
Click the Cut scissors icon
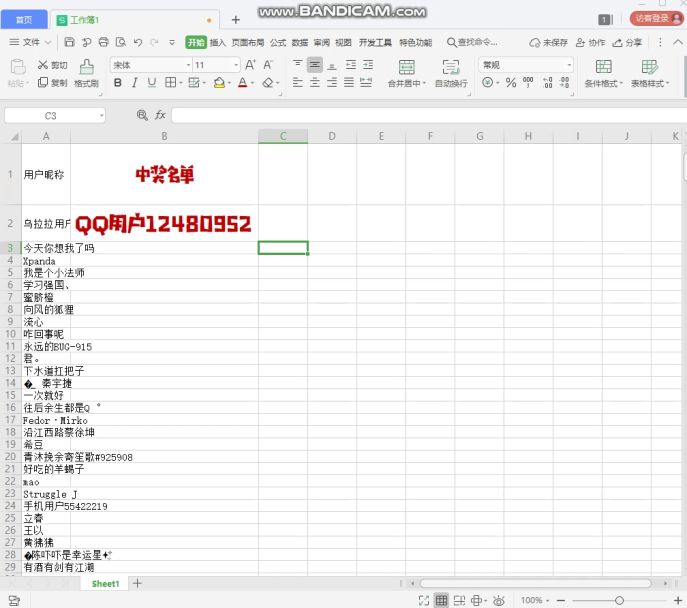[44, 65]
